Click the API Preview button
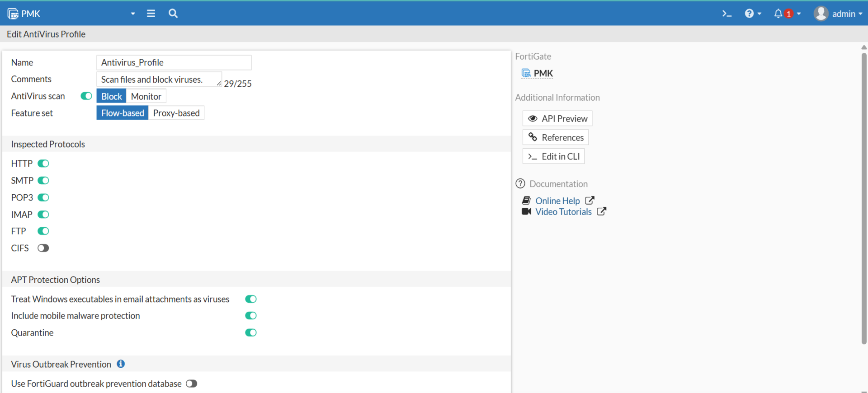Viewport: 868px width, 393px height. (557, 119)
